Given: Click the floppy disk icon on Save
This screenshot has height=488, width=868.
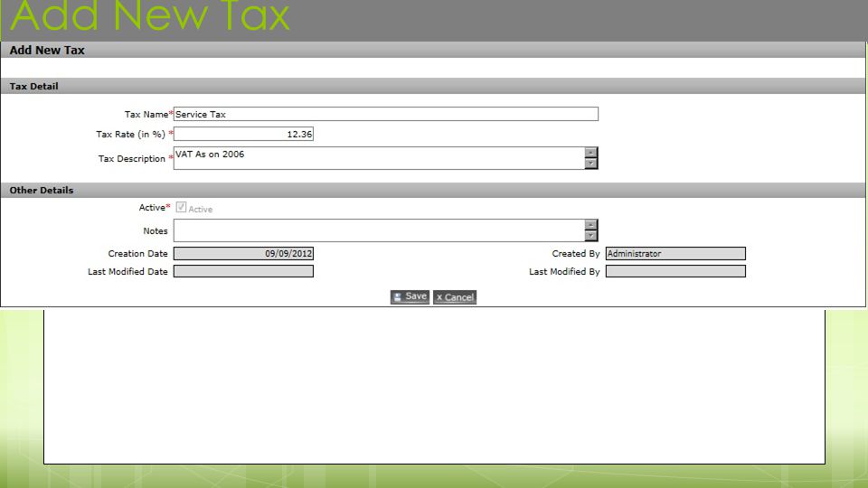Looking at the screenshot, I should pyautogui.click(x=398, y=297).
